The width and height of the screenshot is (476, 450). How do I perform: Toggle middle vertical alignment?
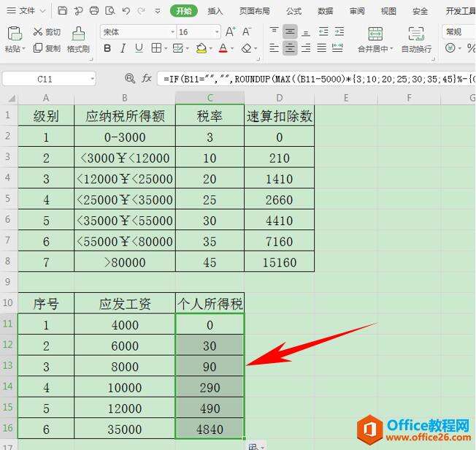(290, 31)
